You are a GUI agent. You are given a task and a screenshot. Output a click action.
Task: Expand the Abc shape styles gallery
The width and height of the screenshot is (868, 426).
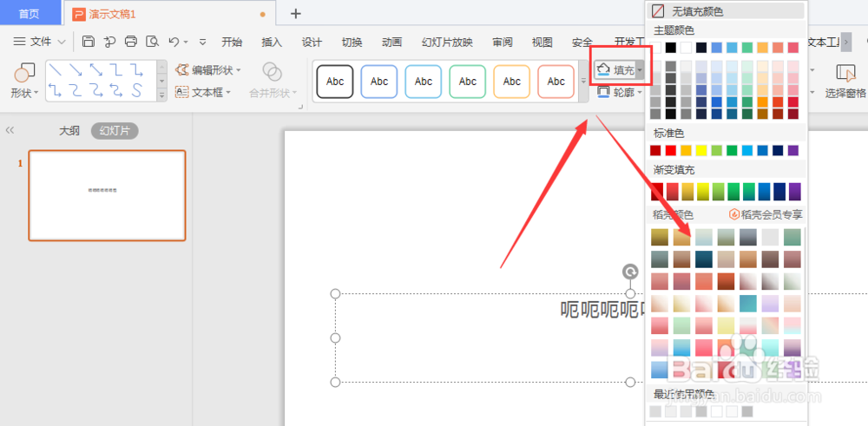pos(583,81)
